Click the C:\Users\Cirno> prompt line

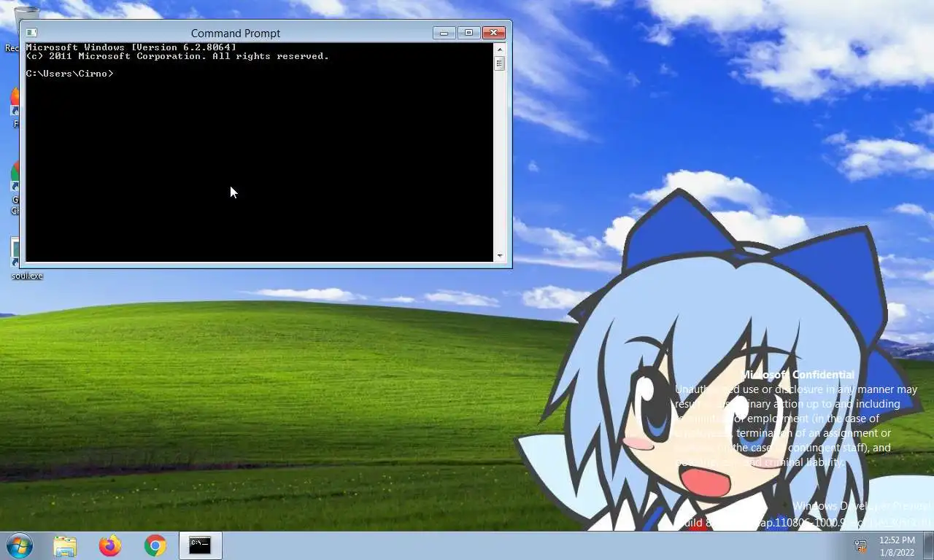[70, 74]
